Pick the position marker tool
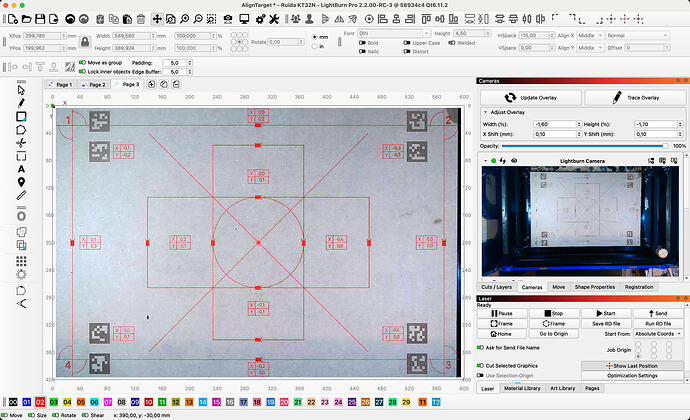The height and width of the screenshot is (420, 690). 21,182
